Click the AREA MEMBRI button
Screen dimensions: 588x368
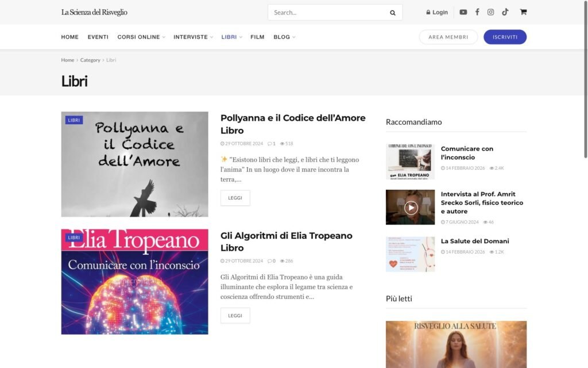(448, 37)
